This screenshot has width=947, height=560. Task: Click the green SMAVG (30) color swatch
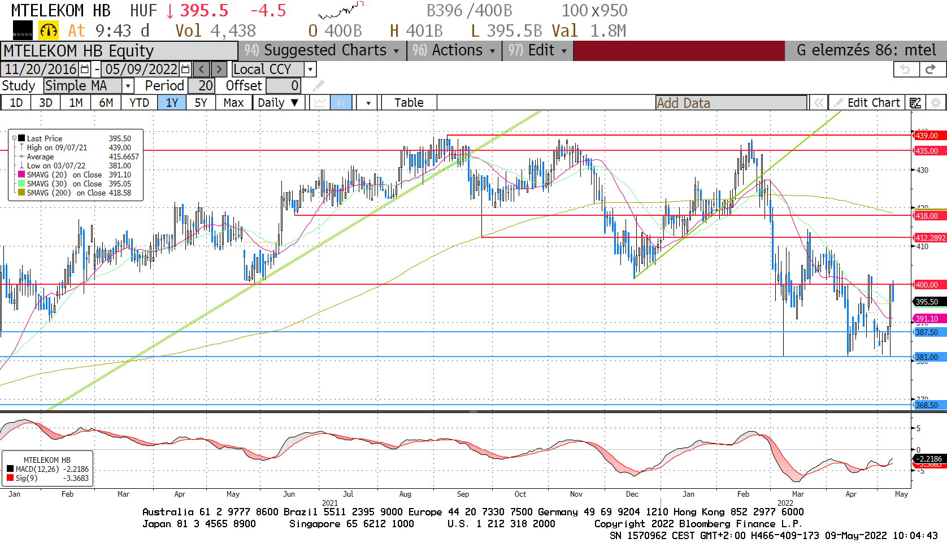pos(21,184)
